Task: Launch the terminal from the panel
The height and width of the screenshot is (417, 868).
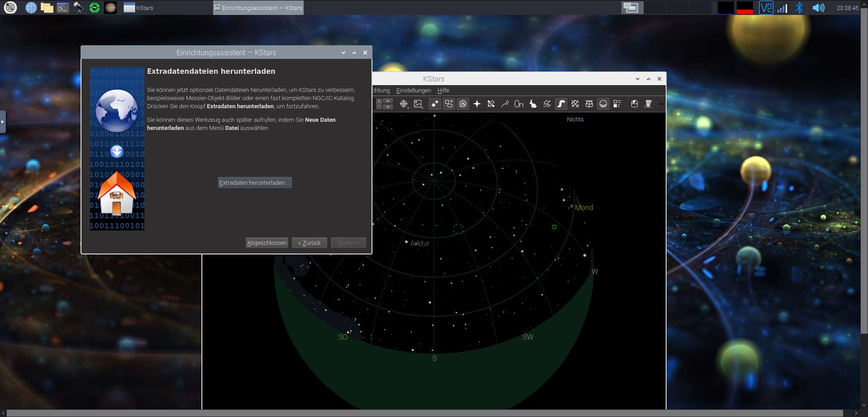Action: coord(62,7)
